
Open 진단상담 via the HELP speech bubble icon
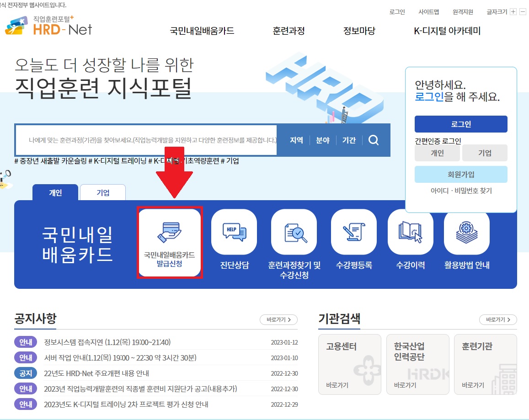click(234, 232)
